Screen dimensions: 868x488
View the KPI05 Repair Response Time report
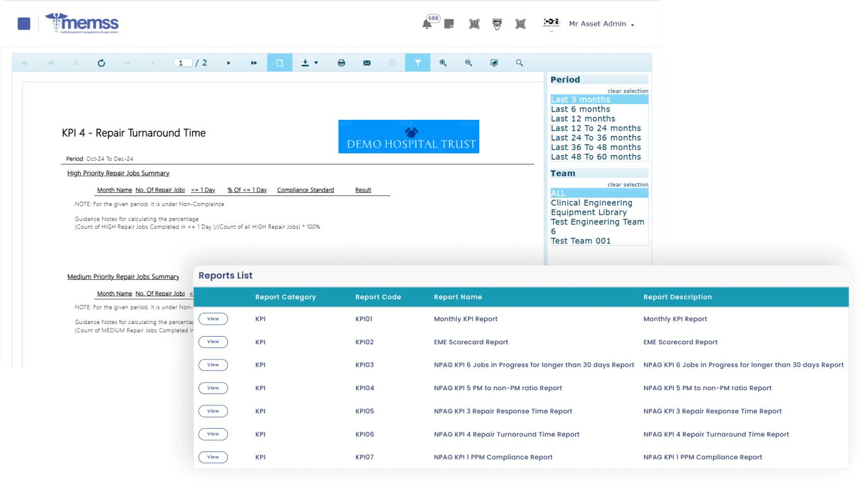tap(213, 411)
